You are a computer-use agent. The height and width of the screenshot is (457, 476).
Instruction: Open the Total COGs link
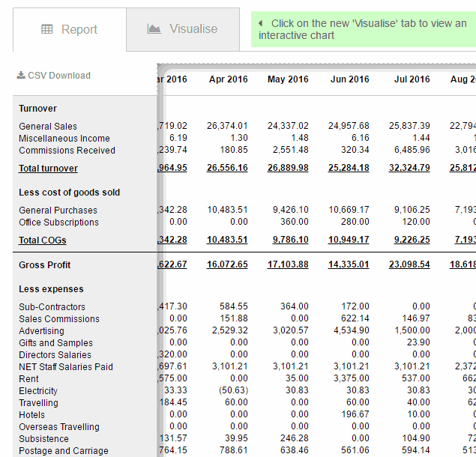[43, 240]
